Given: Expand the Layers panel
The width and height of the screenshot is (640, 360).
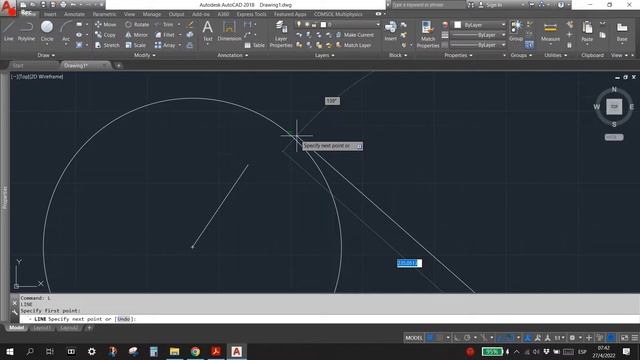Looking at the screenshot, I should [324, 55].
